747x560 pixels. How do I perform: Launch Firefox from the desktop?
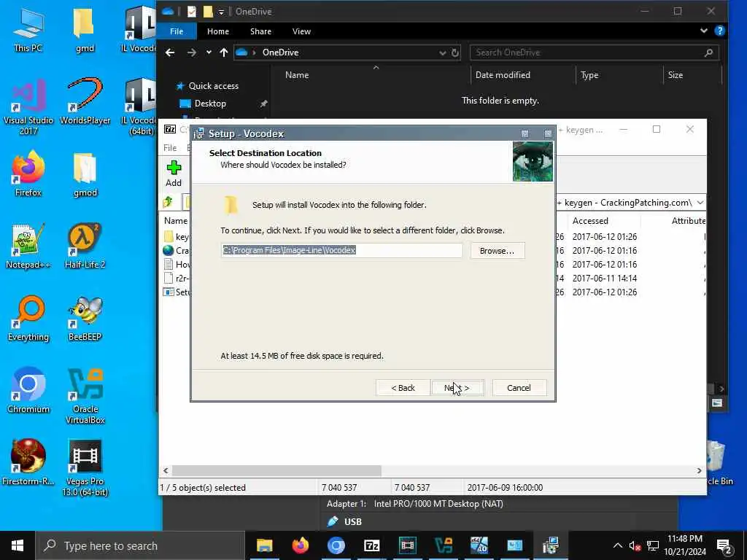[x=28, y=174]
